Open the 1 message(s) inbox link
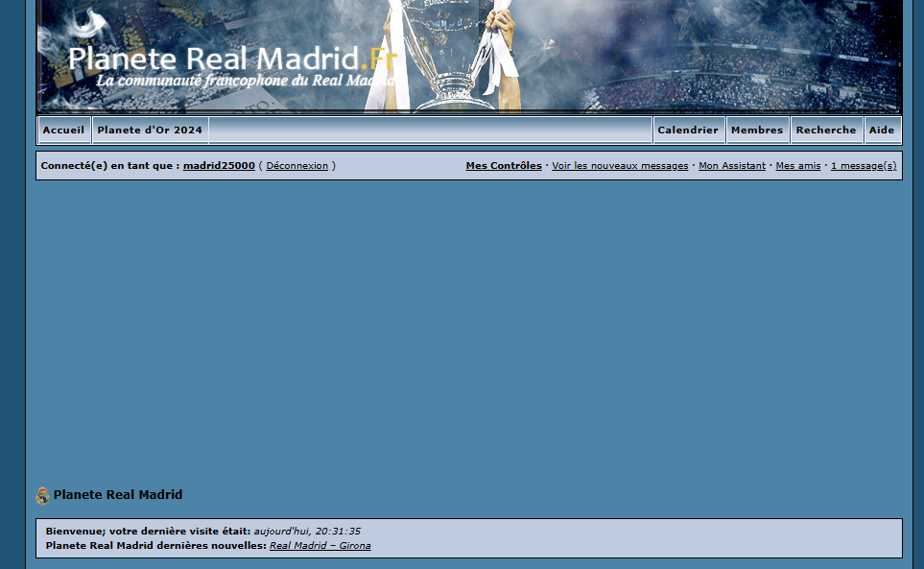 click(864, 165)
